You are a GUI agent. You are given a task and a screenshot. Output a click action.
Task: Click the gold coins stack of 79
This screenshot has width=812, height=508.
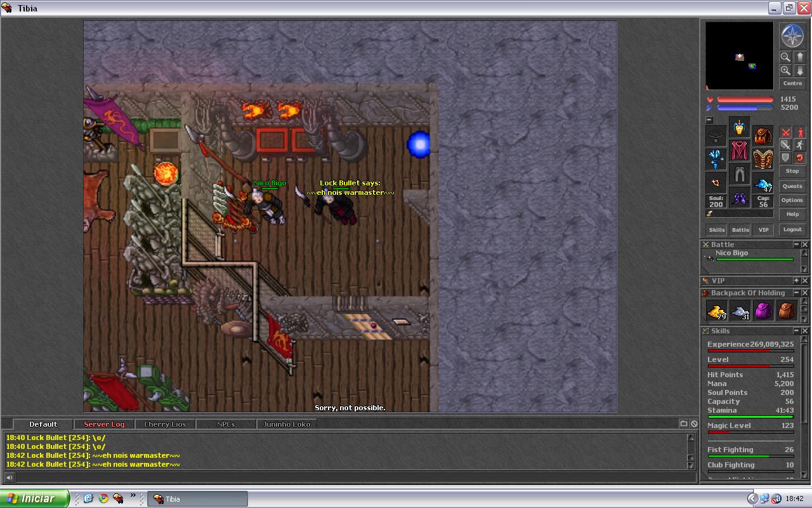716,311
